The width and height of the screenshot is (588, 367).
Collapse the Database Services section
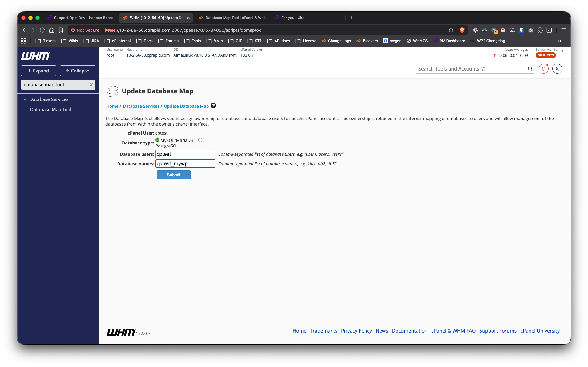25,99
